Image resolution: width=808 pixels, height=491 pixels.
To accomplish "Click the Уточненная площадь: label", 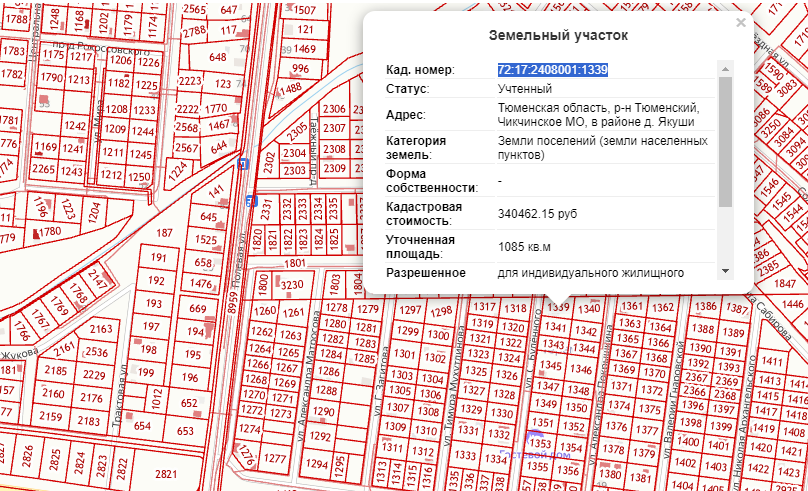I will (420, 247).
